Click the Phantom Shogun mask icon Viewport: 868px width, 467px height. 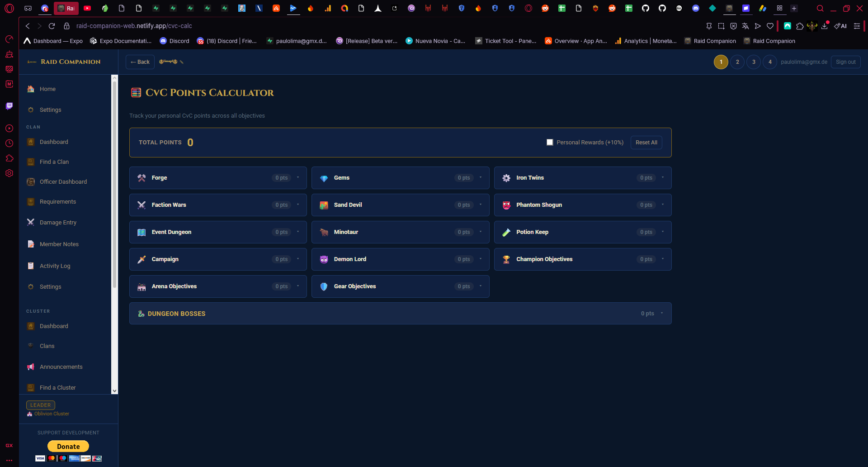(506, 205)
